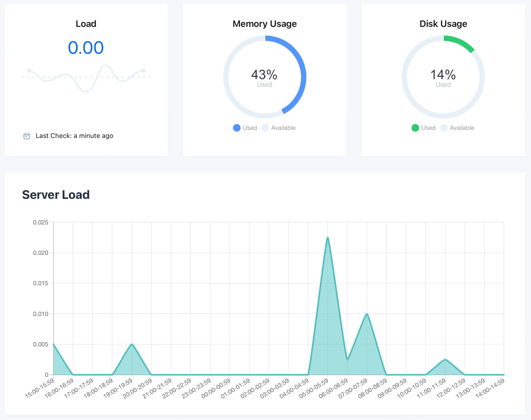Screen dimensions: 531x420
Task: Click the last data point at 14:00-14:59
Action: [504, 375]
